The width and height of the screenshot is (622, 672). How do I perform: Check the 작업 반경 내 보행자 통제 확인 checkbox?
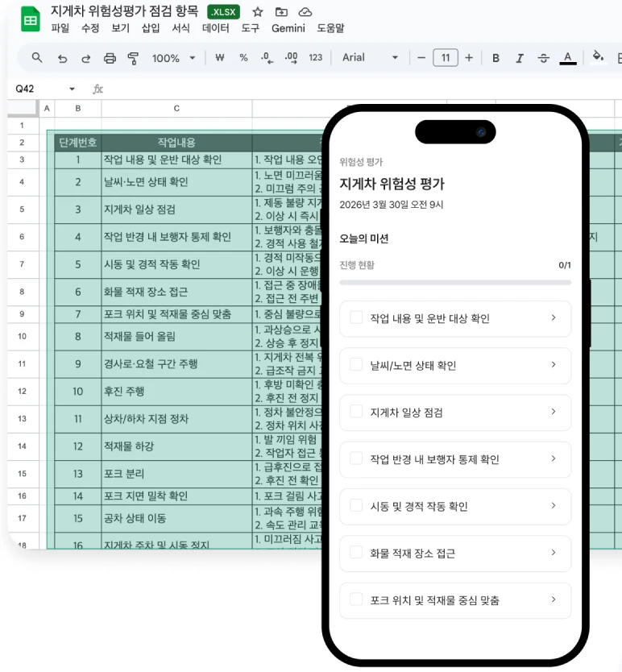[356, 458]
